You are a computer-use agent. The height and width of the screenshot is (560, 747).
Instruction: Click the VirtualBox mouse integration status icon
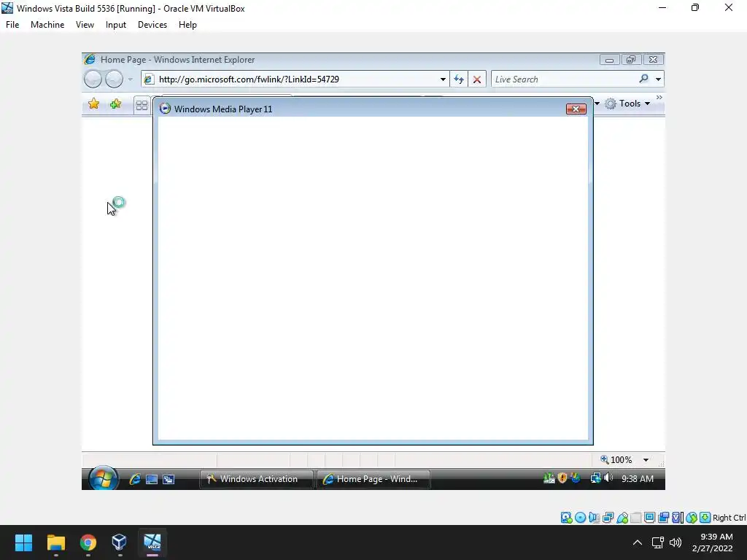pyautogui.click(x=692, y=518)
